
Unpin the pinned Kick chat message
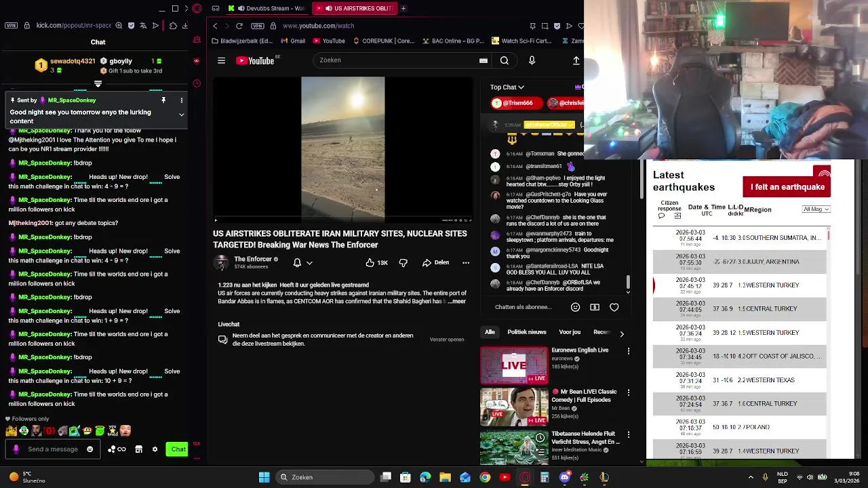point(163,100)
